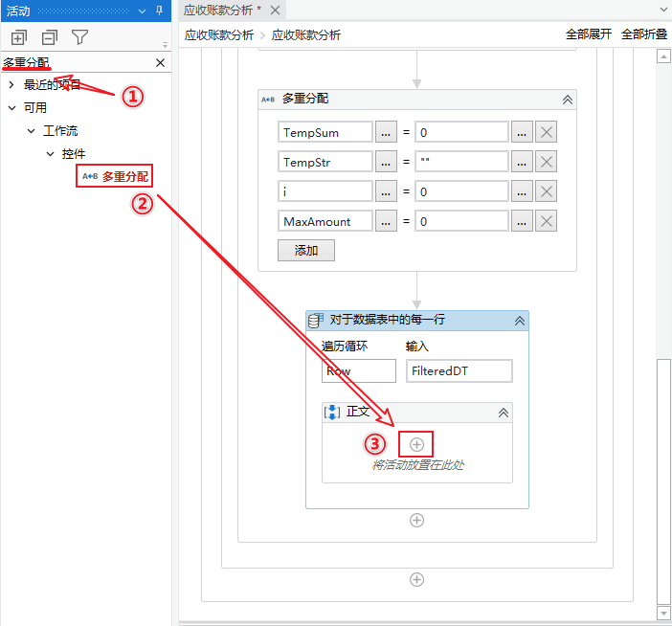The height and width of the screenshot is (626, 672).
Task: Open the filter funnel in Activities panel
Action: pos(80,38)
